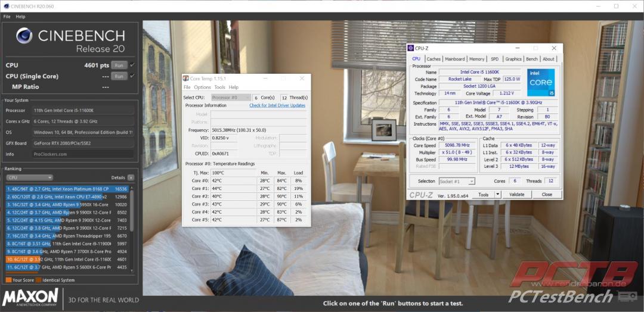
Task: Minimize the Cinebench window
Action: tap(597, 6)
